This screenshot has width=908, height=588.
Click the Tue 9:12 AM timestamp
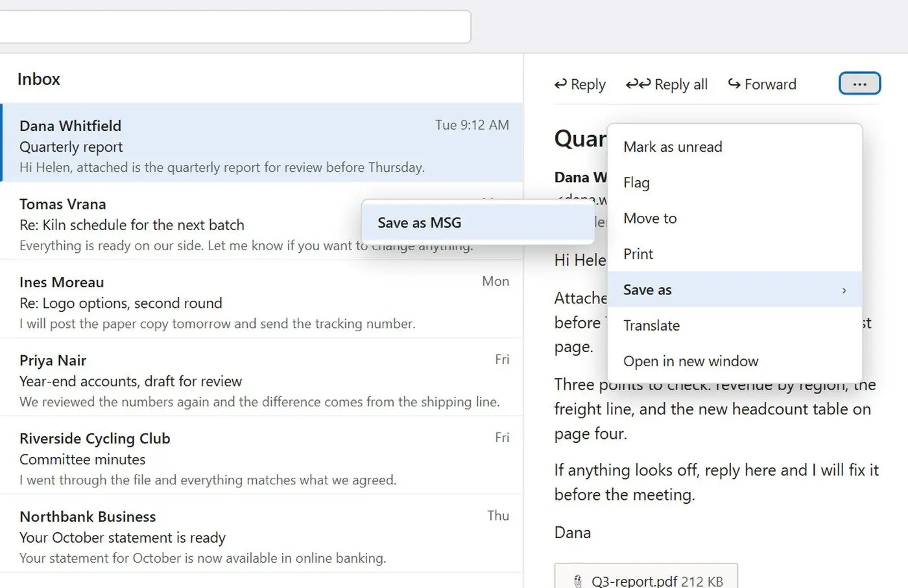click(472, 125)
